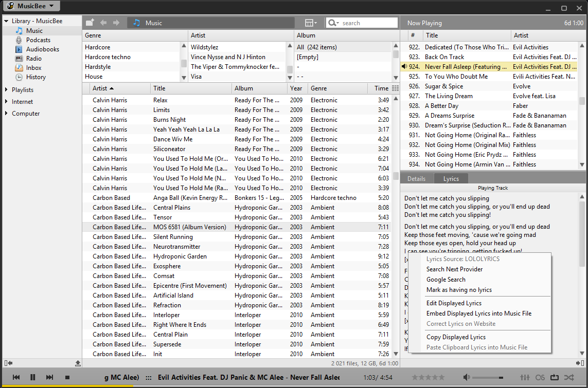Go forward with the right arrow
588x388 pixels.
point(116,23)
